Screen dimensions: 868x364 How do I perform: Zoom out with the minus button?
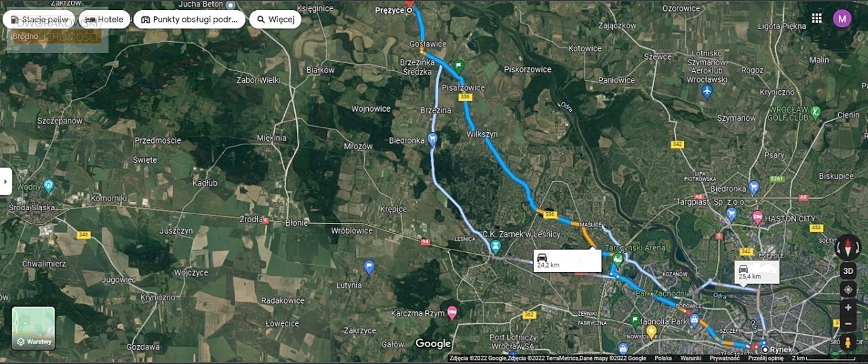click(848, 324)
